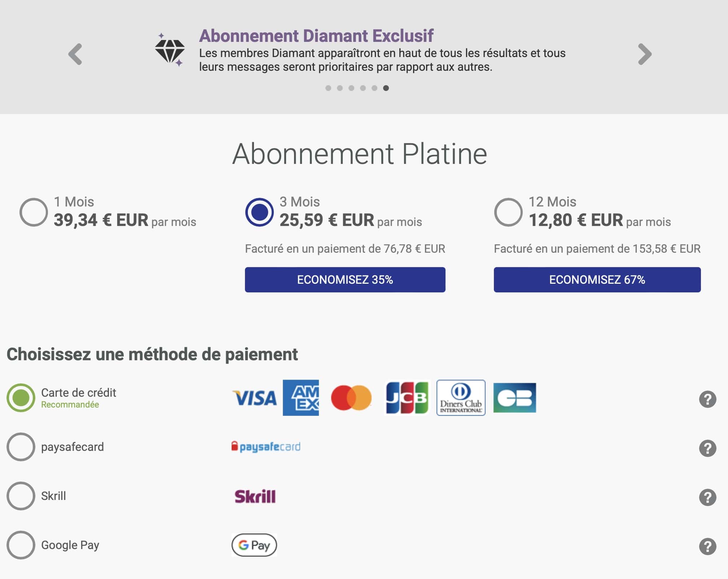Click the JCB card logo
Viewport: 728px width, 579px height.
407,398
